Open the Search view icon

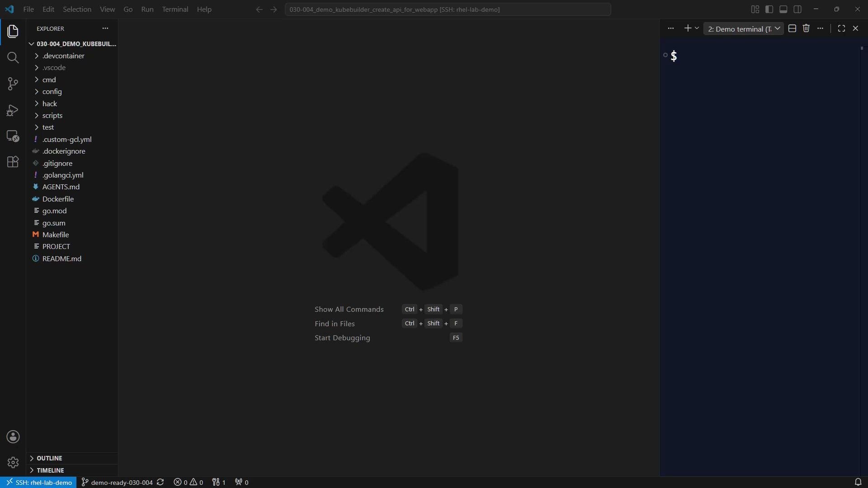[x=13, y=57]
